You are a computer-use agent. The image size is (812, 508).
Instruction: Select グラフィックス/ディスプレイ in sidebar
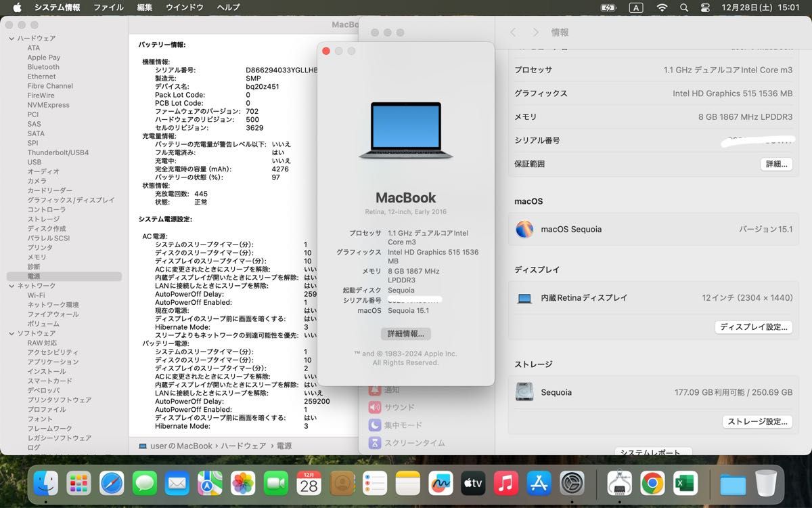tap(71, 200)
